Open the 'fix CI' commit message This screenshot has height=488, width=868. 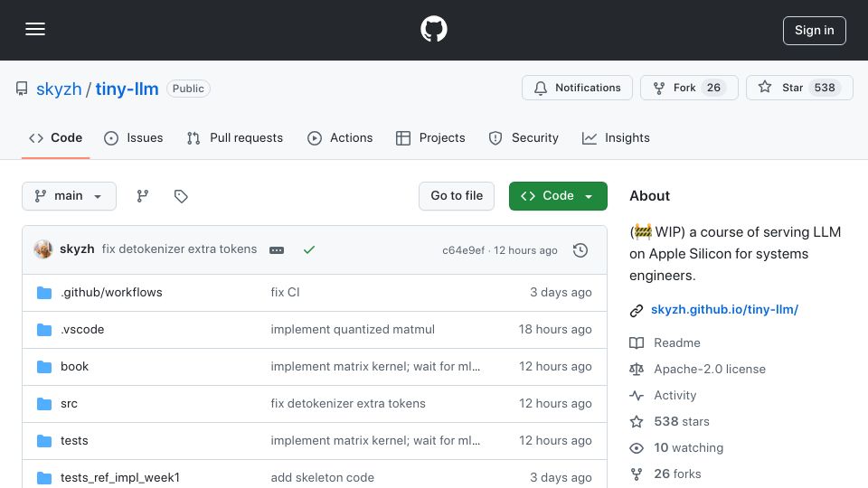(x=285, y=292)
